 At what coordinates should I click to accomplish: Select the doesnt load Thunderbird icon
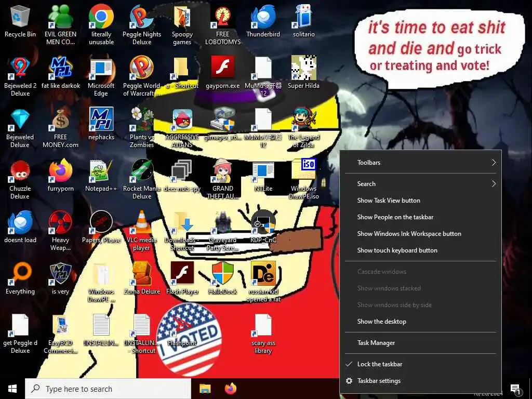[20, 222]
